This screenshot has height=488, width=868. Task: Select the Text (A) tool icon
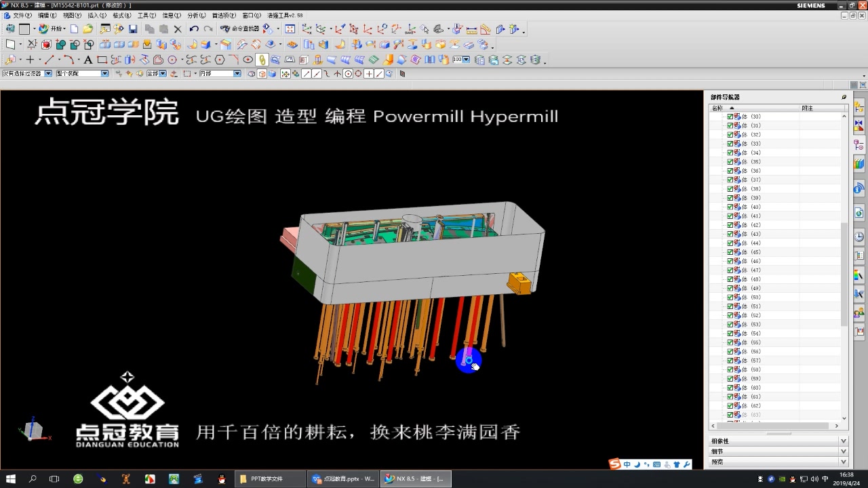click(x=88, y=60)
